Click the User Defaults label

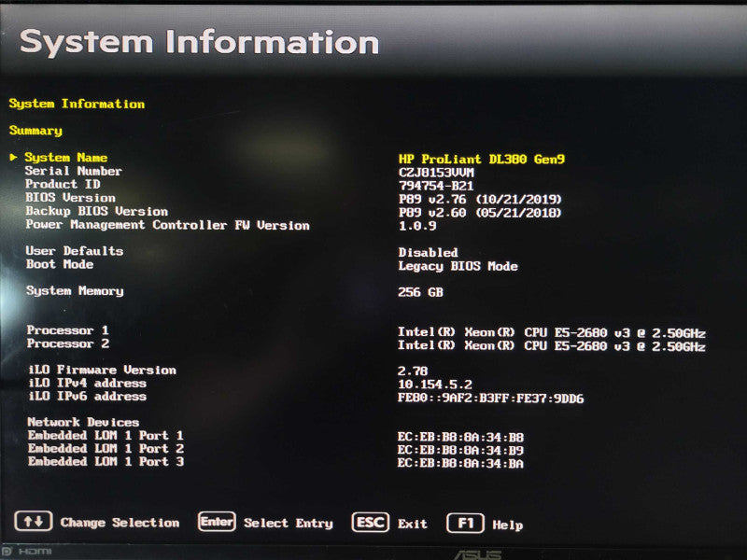tap(75, 251)
